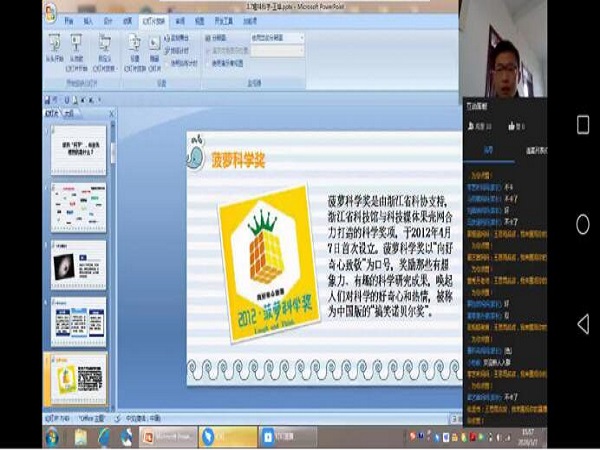Select the second slide thumbnail with colored word tags
The image size is (600, 450).
pos(78,207)
